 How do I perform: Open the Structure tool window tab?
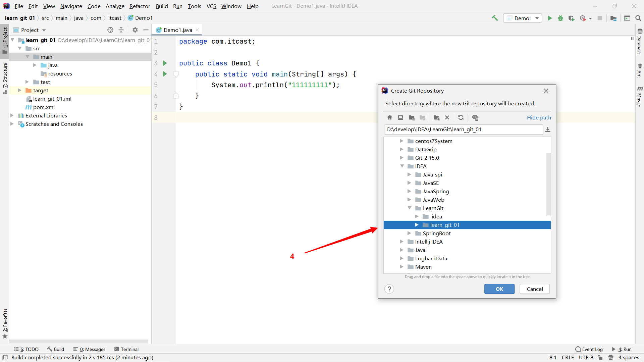5,79
